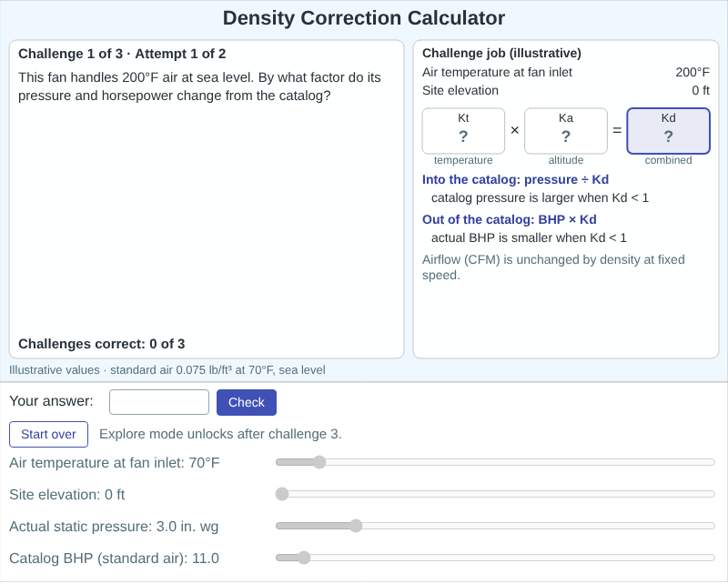Adjust the Actual static pressure slider
This screenshot has height=584, width=728.
click(495, 526)
